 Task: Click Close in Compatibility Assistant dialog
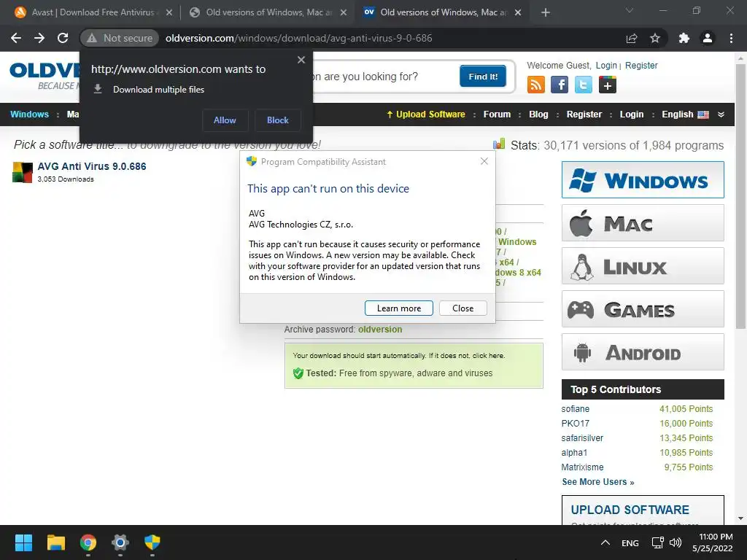click(x=463, y=308)
